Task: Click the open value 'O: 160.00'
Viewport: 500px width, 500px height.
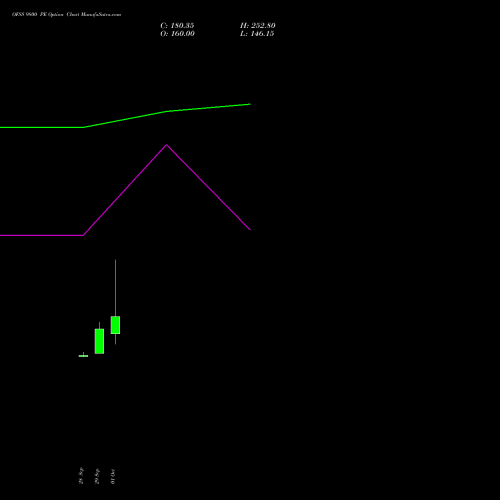Action: pos(177,34)
